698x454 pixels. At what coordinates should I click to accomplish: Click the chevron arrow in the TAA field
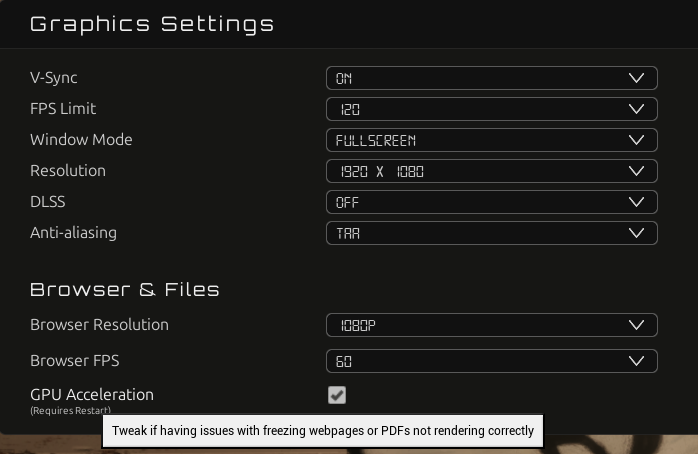[x=637, y=233]
